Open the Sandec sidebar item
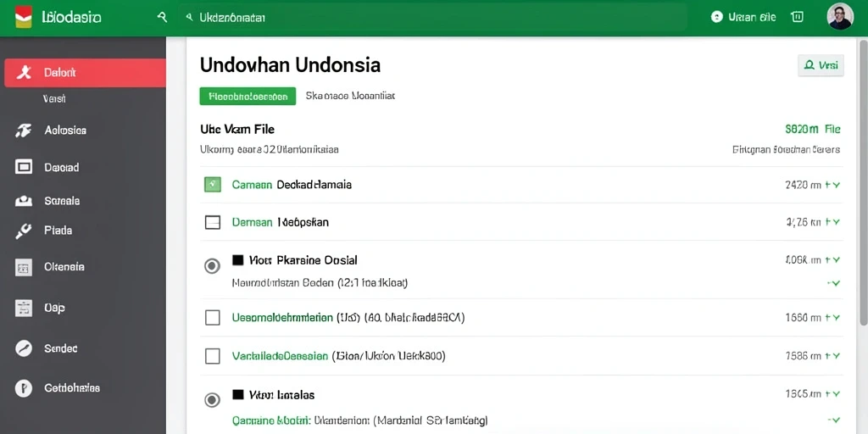 tap(61, 348)
